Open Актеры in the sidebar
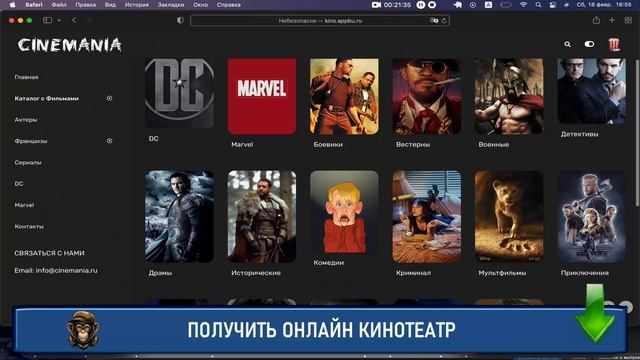 (26, 120)
